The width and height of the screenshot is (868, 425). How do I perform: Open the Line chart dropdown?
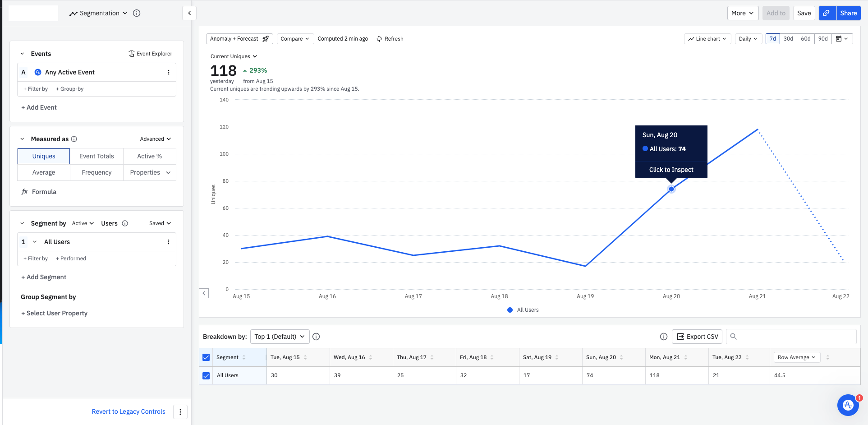tap(707, 39)
